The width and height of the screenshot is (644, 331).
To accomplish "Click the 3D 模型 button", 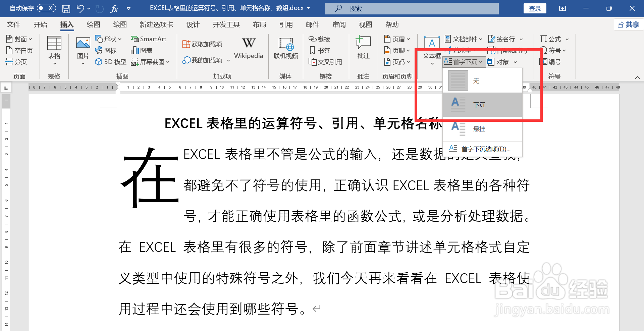I will click(111, 62).
